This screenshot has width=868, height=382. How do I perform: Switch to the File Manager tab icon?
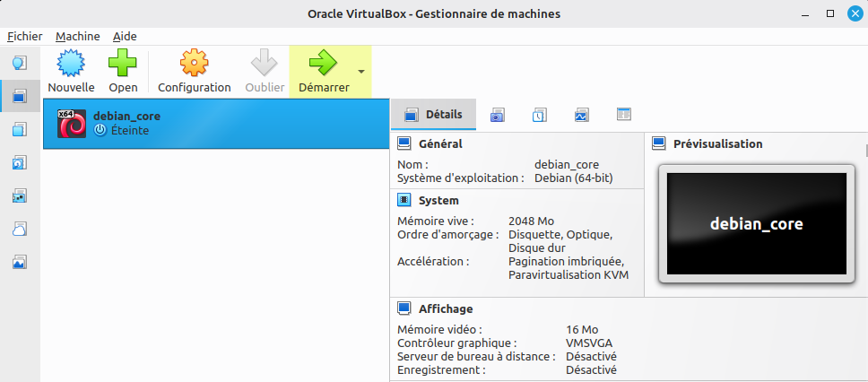(624, 115)
